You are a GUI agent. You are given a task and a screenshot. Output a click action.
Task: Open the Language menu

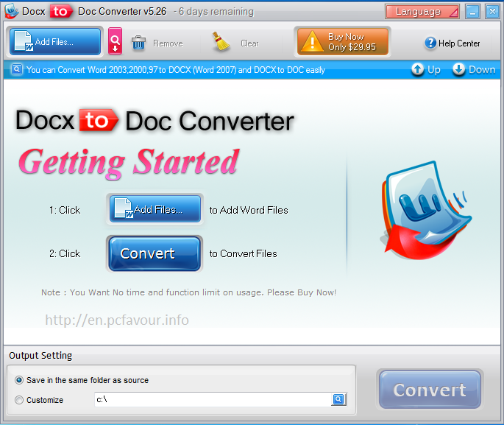click(422, 11)
